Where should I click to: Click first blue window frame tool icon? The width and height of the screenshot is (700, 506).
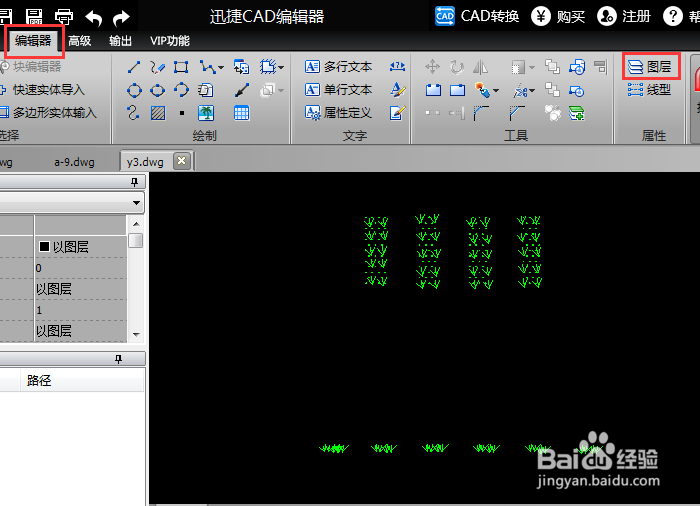pyautogui.click(x=433, y=91)
